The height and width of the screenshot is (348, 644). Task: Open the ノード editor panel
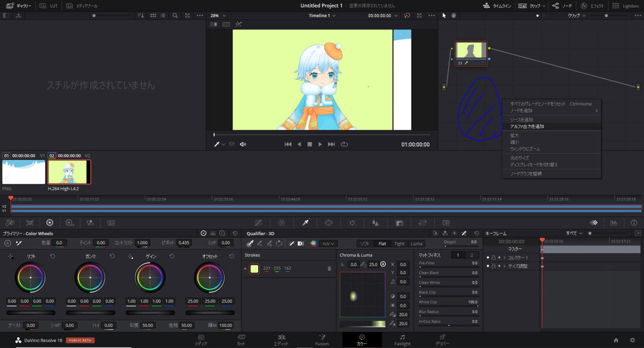click(x=562, y=5)
